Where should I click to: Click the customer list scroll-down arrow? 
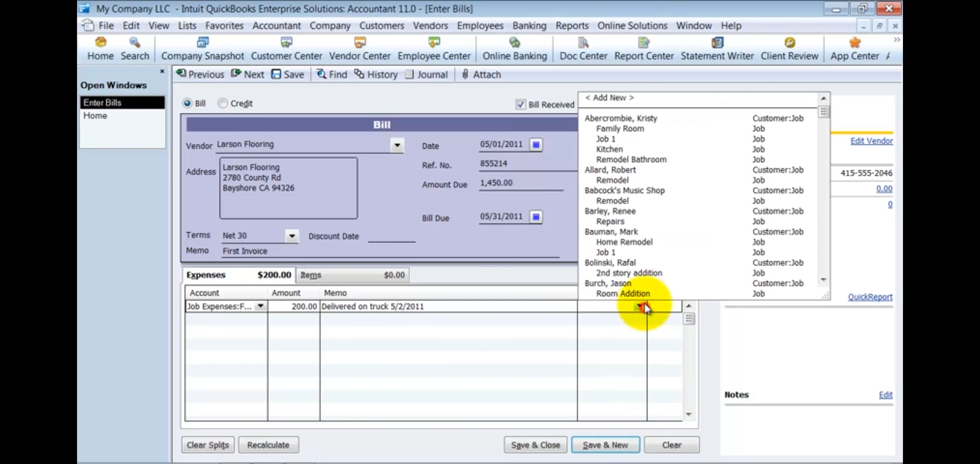pyautogui.click(x=824, y=280)
